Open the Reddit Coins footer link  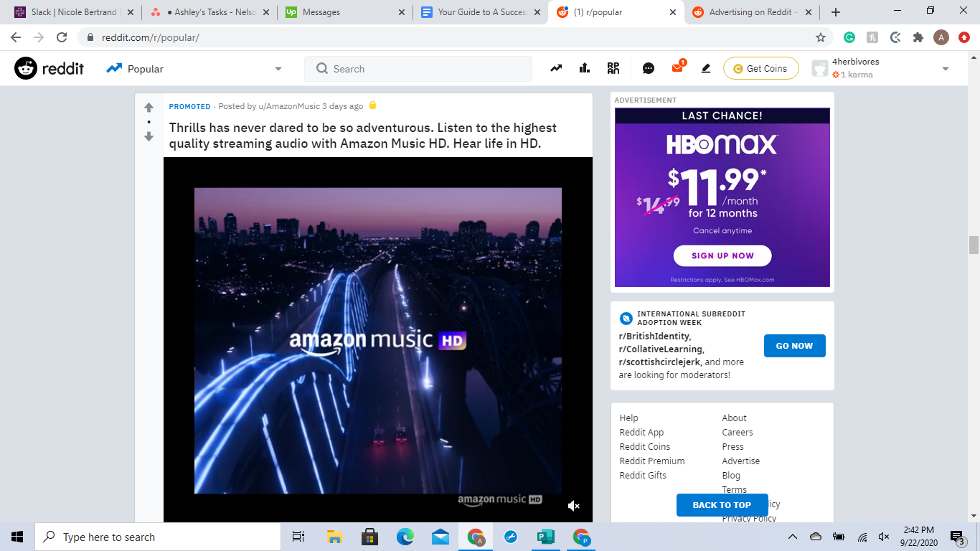pos(644,447)
